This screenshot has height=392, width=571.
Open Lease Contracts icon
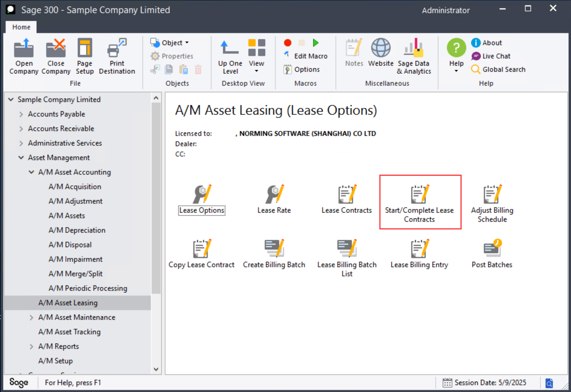pos(347,194)
